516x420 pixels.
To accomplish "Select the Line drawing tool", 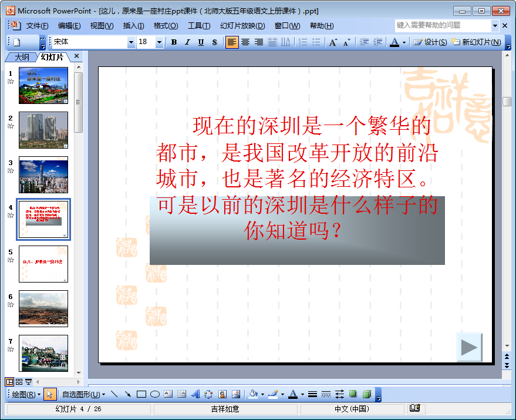I will 114,394.
